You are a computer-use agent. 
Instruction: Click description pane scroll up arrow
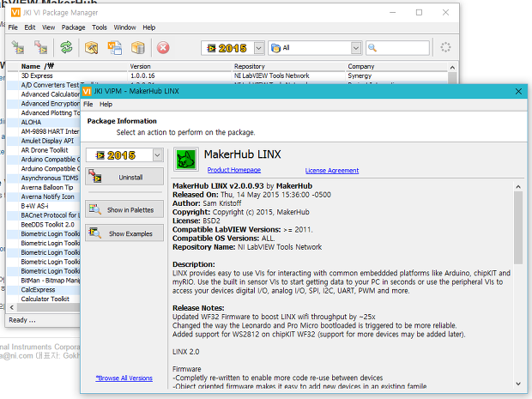pos(518,186)
